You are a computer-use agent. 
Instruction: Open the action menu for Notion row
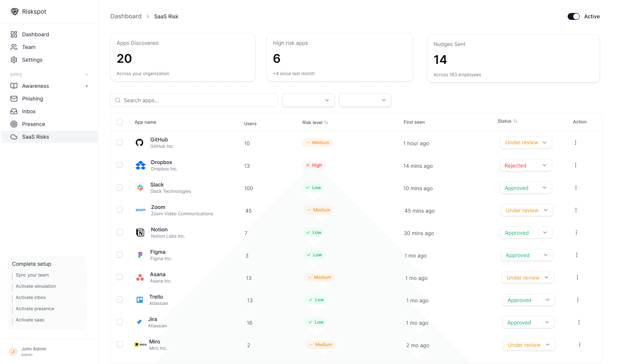click(x=576, y=232)
